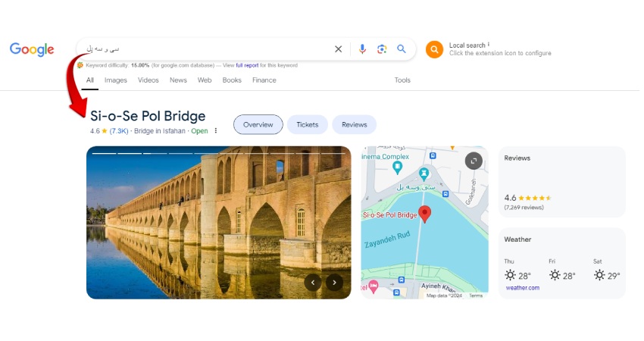Viewport: 644px width, 341px height.
Task: Show the previous bridge photo
Action: [x=313, y=282]
